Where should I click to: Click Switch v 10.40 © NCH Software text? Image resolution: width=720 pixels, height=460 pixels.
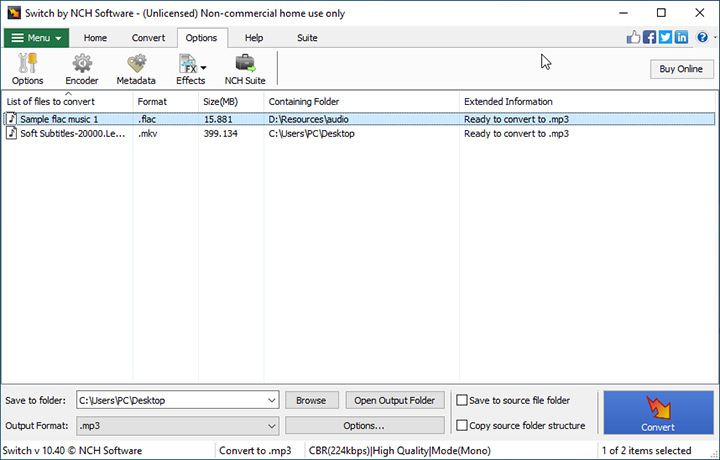point(73,451)
